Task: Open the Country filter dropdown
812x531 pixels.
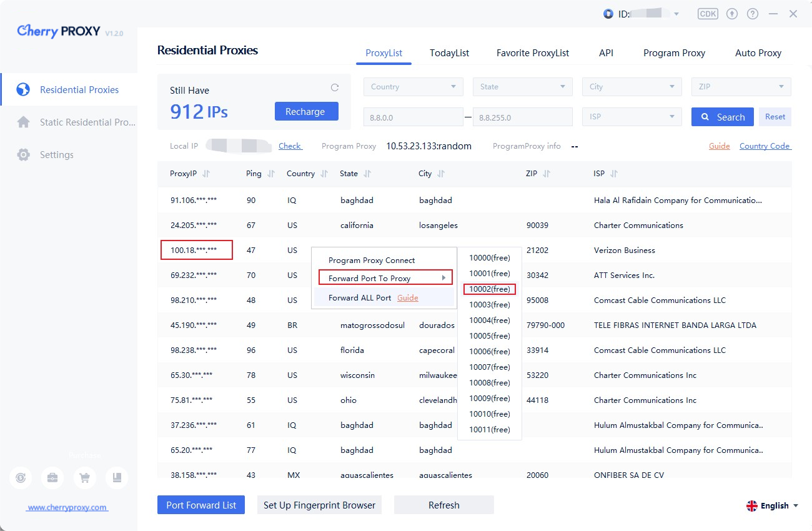Action: click(413, 87)
